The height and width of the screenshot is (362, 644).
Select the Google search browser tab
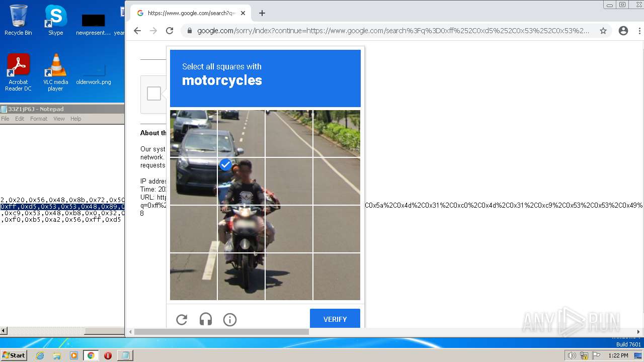click(x=191, y=13)
